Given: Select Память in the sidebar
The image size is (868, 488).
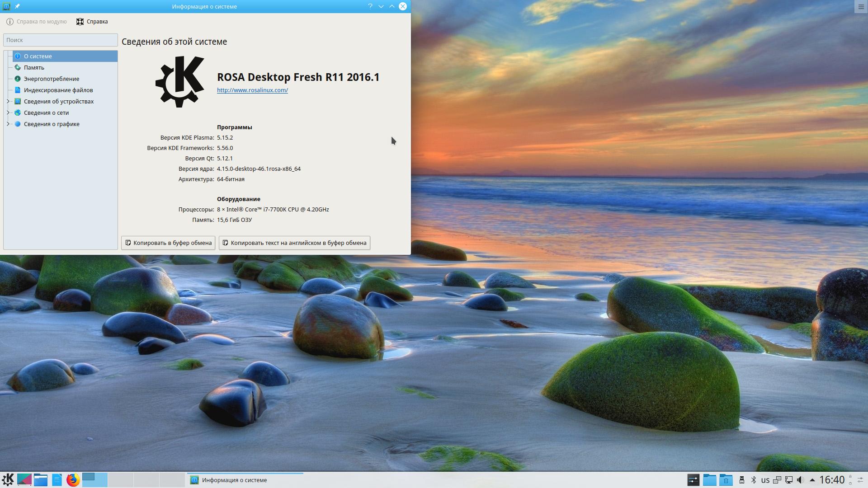Looking at the screenshot, I should (34, 67).
